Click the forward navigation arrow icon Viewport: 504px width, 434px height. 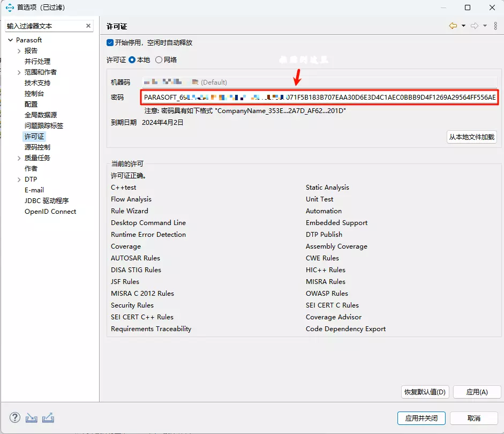tap(475, 26)
